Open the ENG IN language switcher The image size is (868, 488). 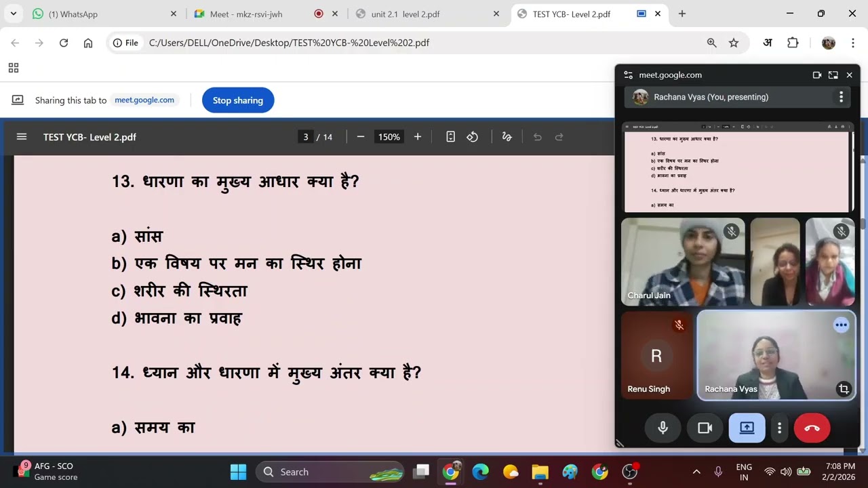click(744, 472)
